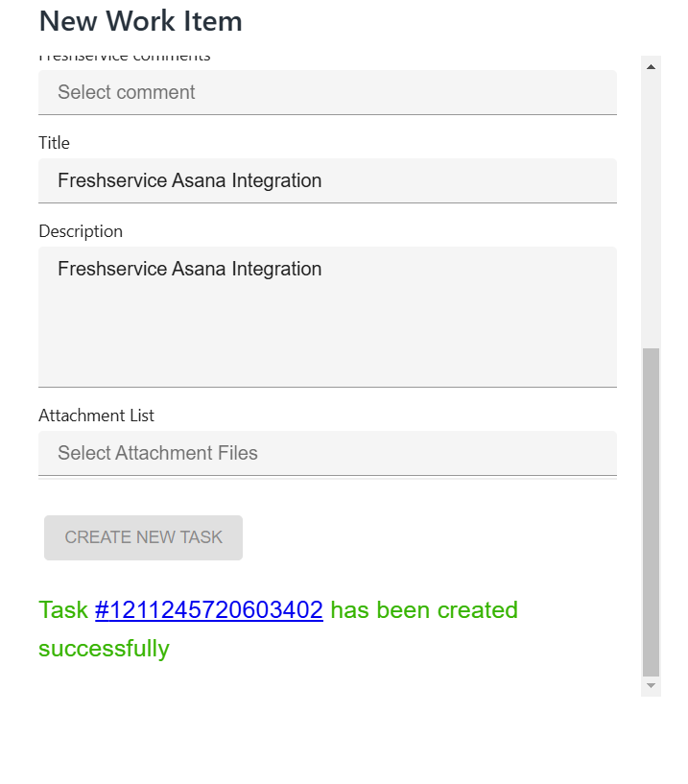Click the Description field label
The height and width of the screenshot is (784, 688).
(81, 231)
